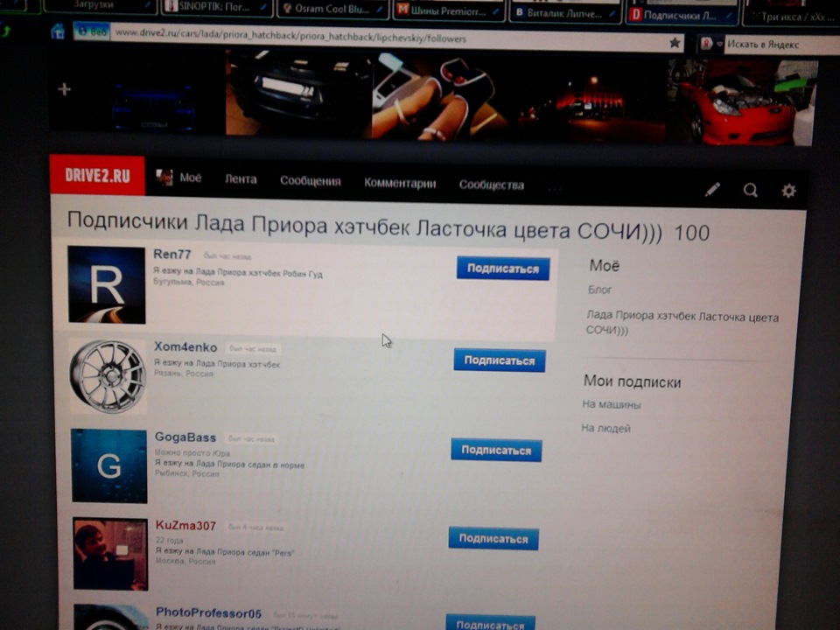
Task: Open the dark car front photo thumbnail
Action: [298, 92]
